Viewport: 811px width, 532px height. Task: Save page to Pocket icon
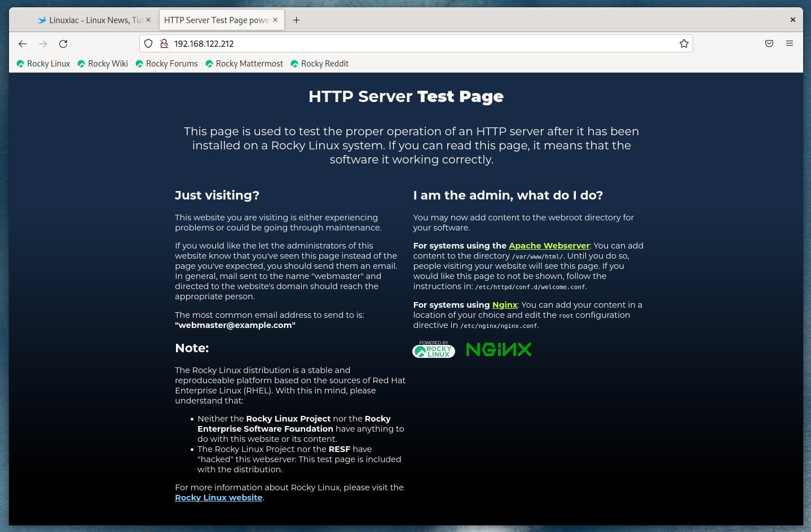[769, 43]
